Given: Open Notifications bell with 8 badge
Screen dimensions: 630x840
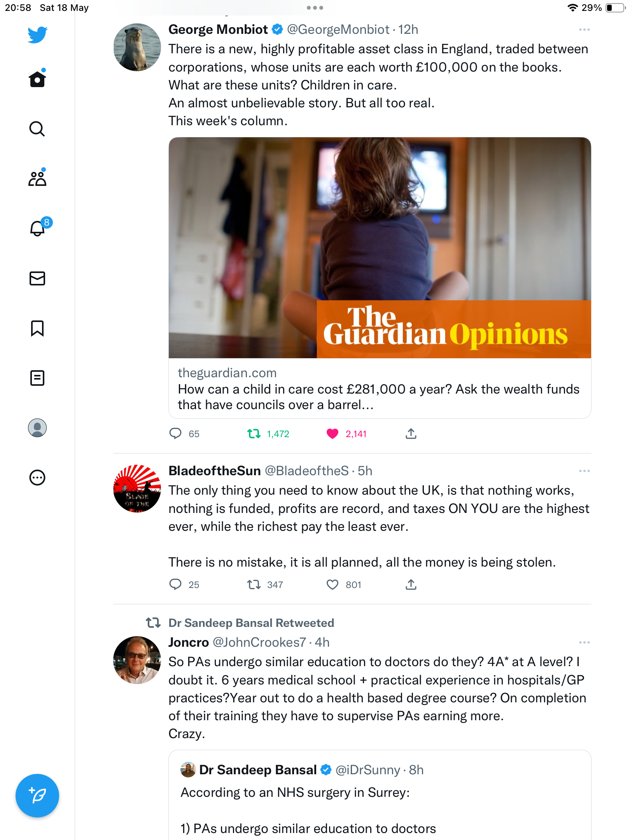Looking at the screenshot, I should pyautogui.click(x=38, y=228).
